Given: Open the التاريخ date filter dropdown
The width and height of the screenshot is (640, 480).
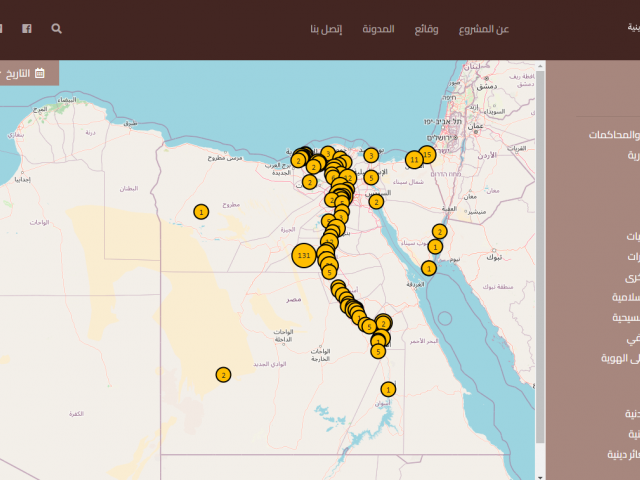Looking at the screenshot, I should point(22,73).
